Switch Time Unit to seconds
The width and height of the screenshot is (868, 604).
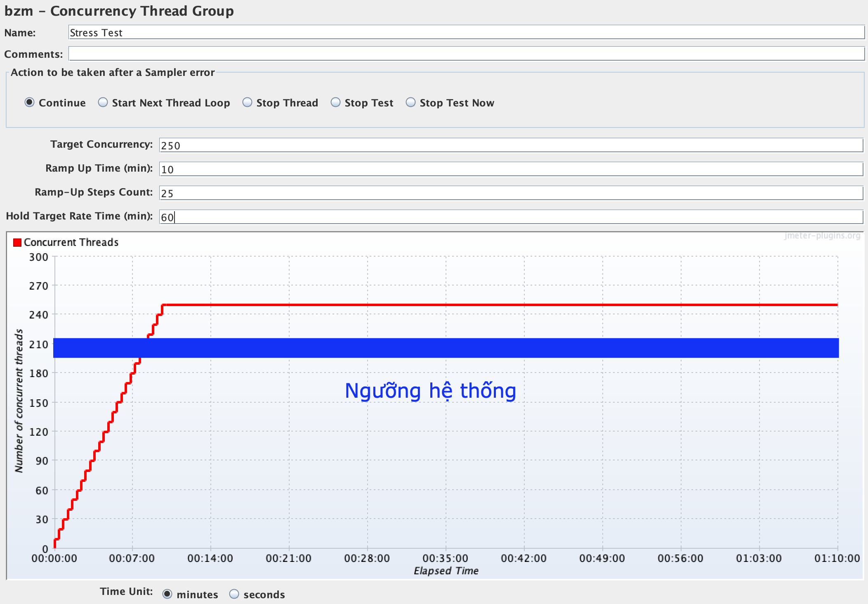[234, 594]
